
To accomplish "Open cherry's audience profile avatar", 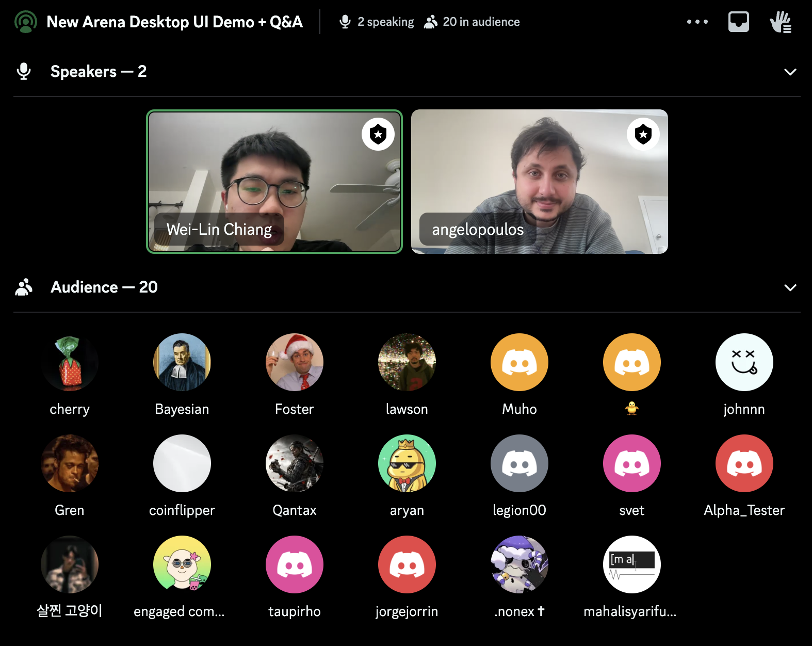I will (70, 362).
